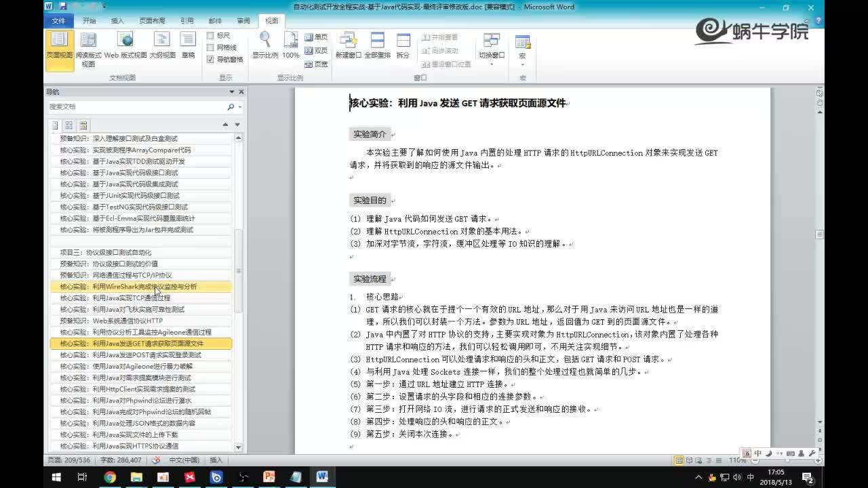The width and height of the screenshot is (868, 488).
Task: Click the zoom in plus button
Action: (x=818, y=460)
